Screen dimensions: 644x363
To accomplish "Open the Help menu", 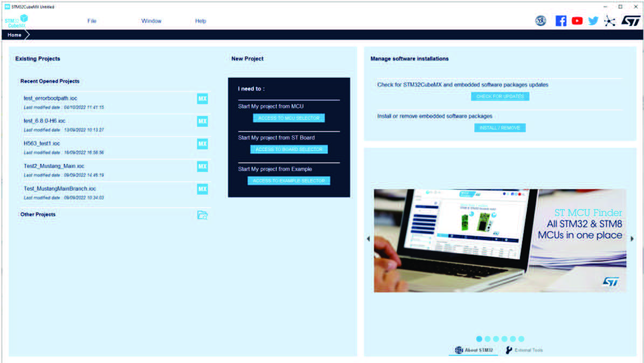I will 200,21.
